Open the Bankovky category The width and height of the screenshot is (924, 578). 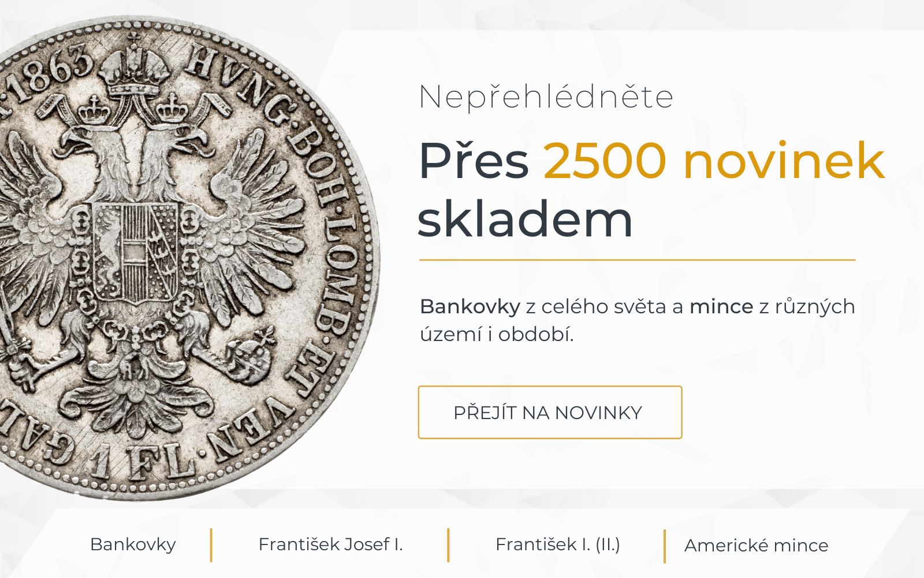pyautogui.click(x=133, y=544)
